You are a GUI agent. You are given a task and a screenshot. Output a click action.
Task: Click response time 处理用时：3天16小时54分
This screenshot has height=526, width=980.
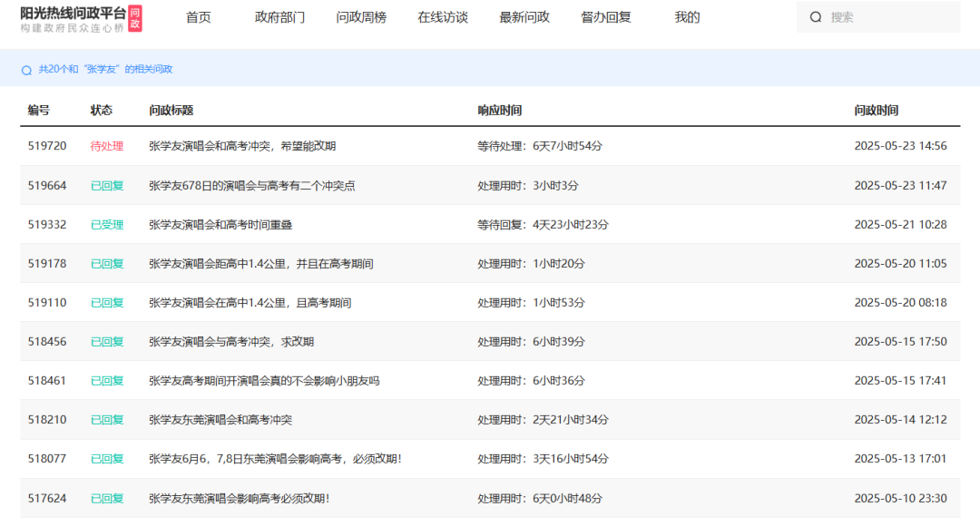coord(544,459)
